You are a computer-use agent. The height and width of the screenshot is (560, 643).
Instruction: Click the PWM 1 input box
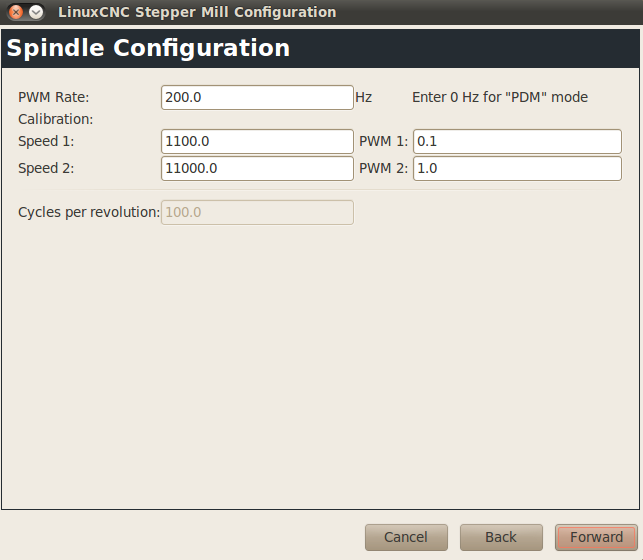[x=517, y=141]
